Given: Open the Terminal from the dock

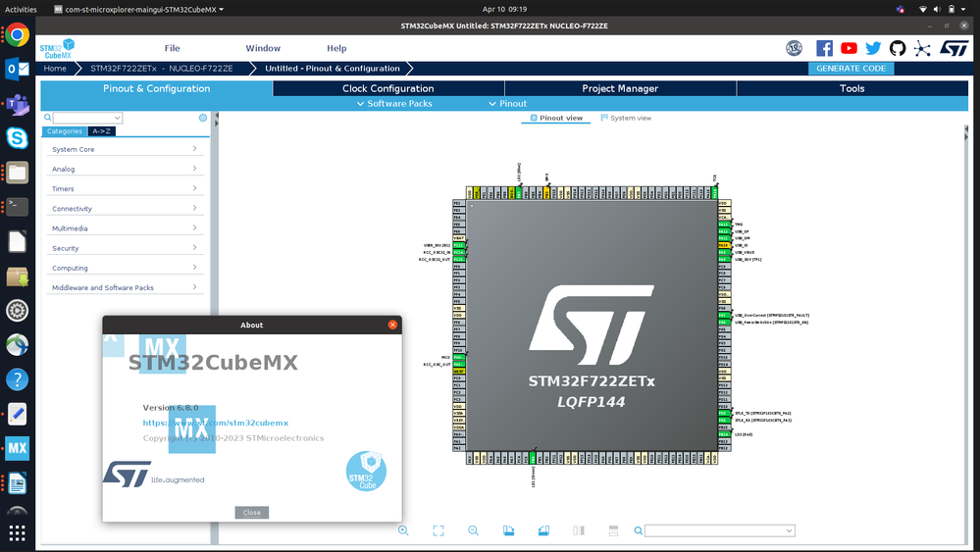Looking at the screenshot, I should click(x=17, y=207).
